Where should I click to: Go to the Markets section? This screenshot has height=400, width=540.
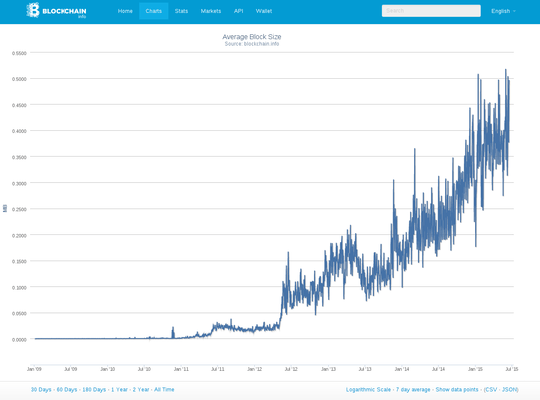[x=211, y=11]
